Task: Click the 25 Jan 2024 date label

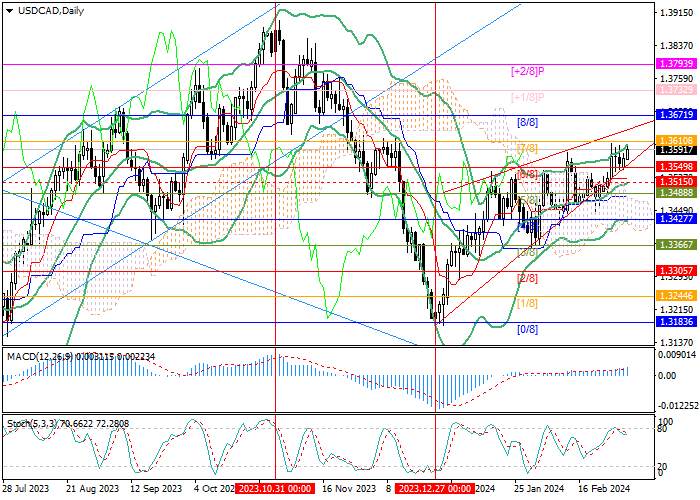Action: click(539, 488)
